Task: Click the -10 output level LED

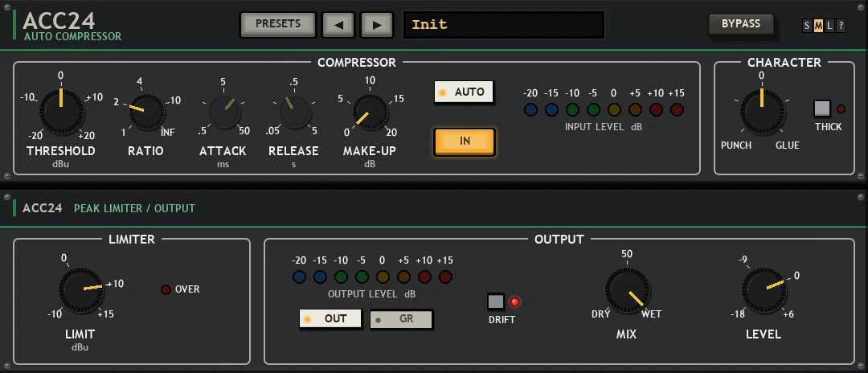Action: pos(341,277)
